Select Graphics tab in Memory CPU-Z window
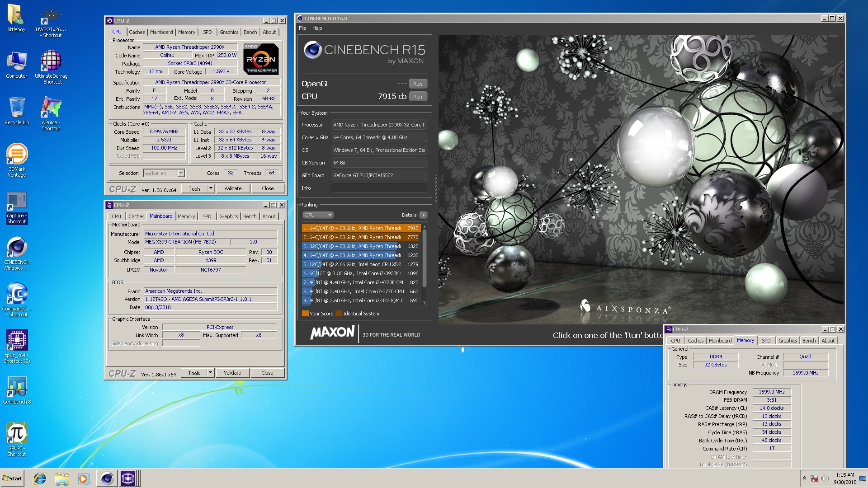 coord(788,341)
